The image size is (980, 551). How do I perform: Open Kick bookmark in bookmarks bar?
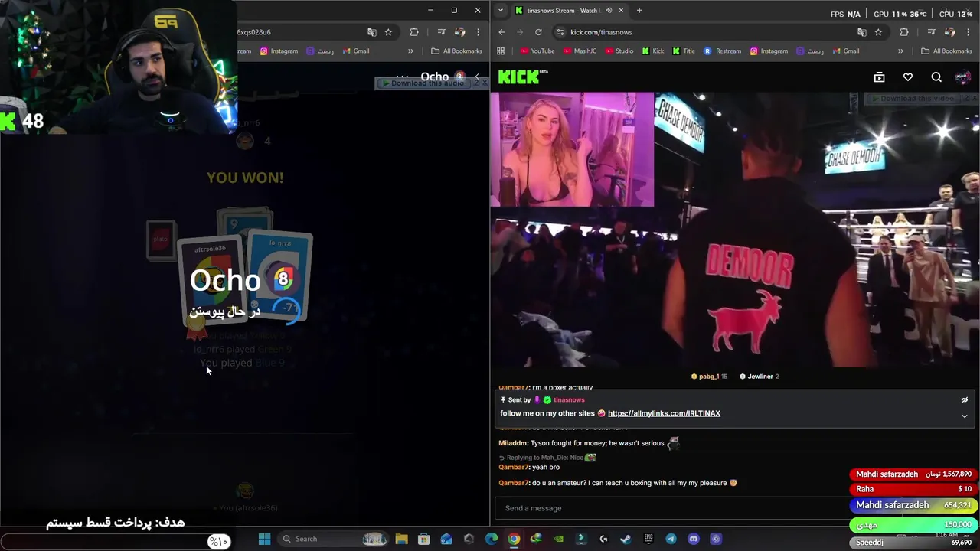(x=652, y=51)
